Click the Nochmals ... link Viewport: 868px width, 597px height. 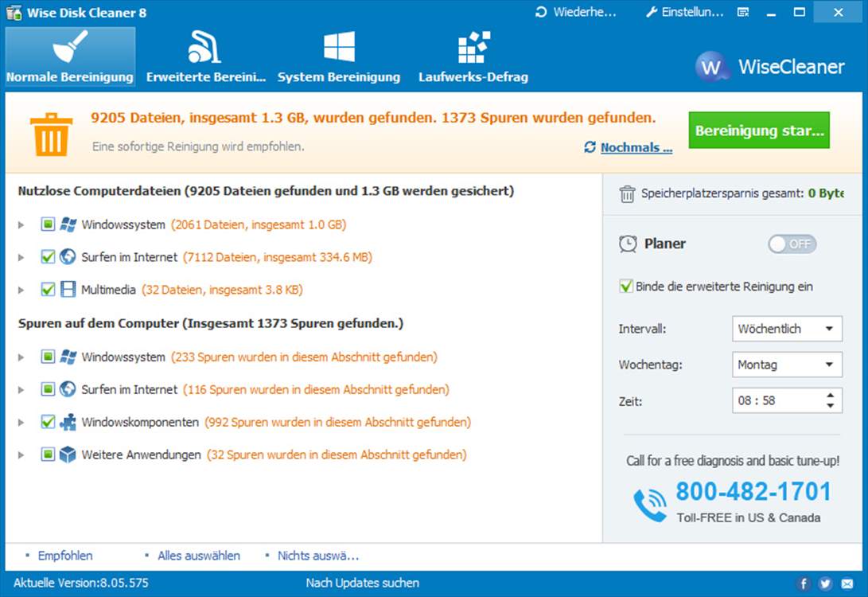coord(636,147)
